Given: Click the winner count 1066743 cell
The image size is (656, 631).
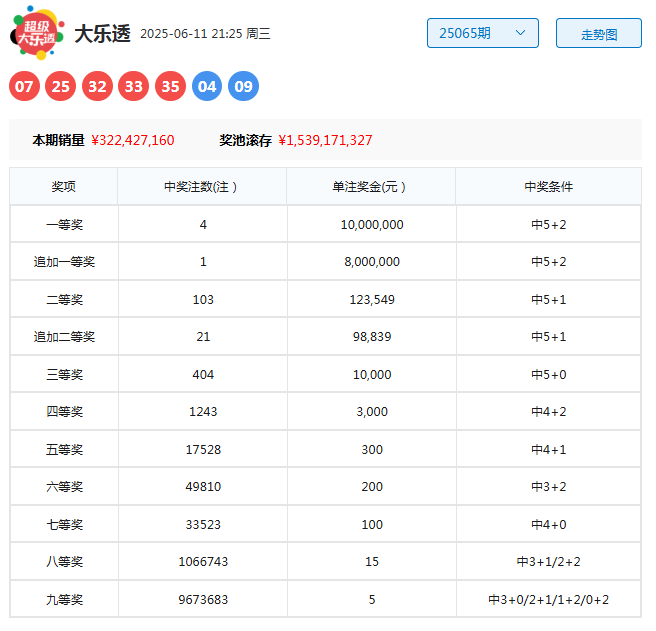Looking at the screenshot, I should coord(203,562).
